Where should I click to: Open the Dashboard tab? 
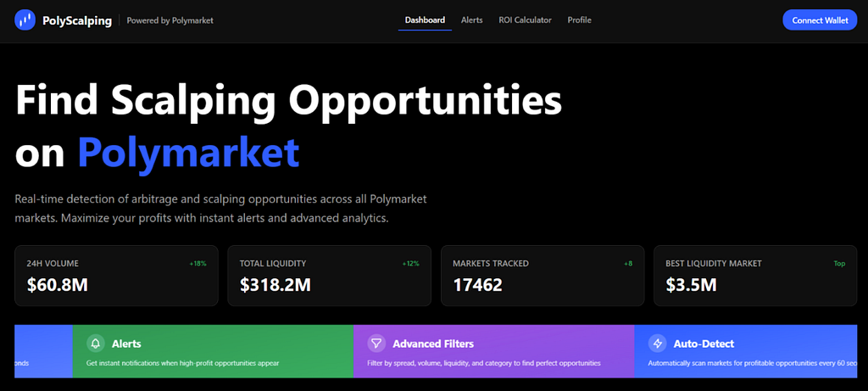tap(425, 20)
